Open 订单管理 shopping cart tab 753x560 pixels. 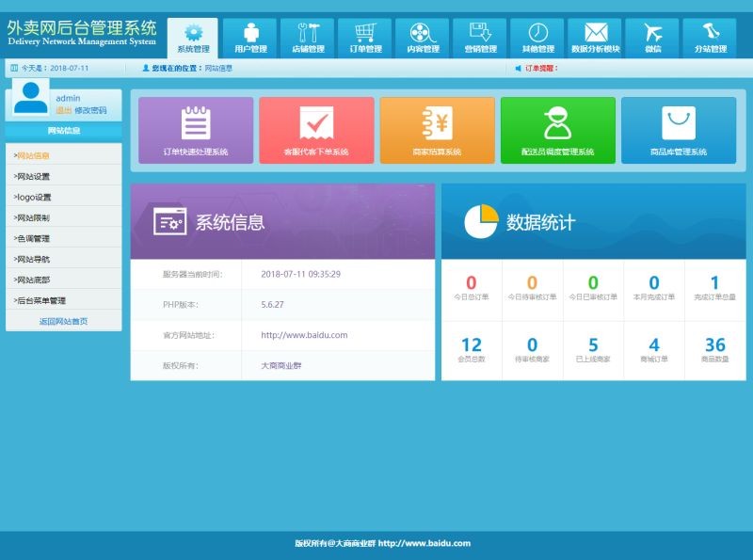(365, 38)
